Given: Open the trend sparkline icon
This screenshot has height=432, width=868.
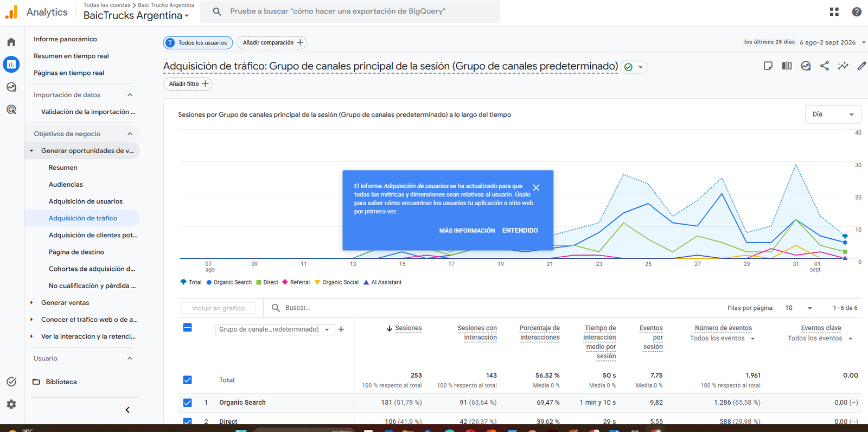Looking at the screenshot, I should (x=843, y=66).
